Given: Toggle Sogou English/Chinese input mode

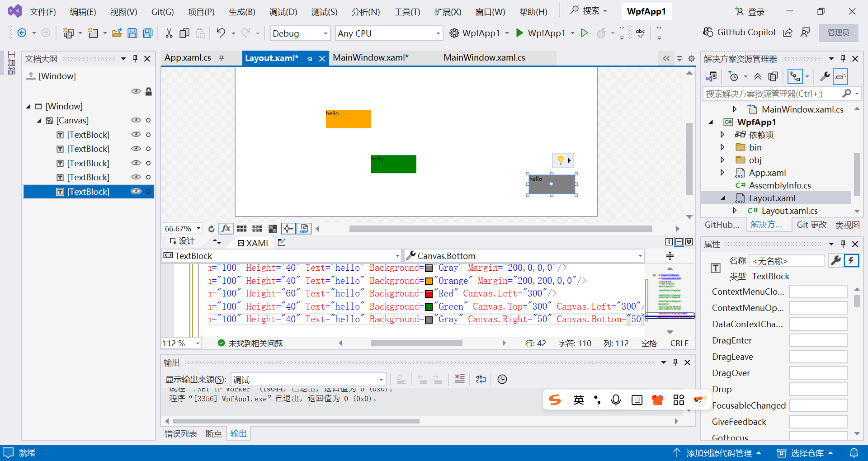Looking at the screenshot, I should tap(579, 400).
